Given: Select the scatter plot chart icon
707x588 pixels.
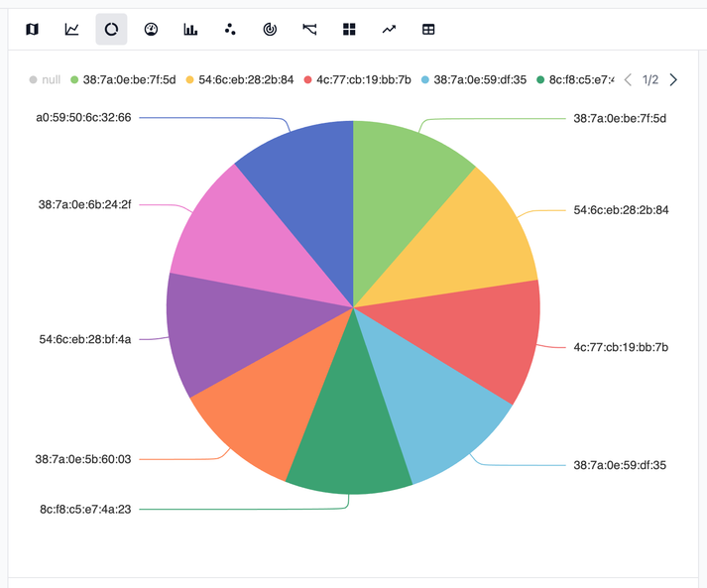Looking at the screenshot, I should (x=230, y=30).
